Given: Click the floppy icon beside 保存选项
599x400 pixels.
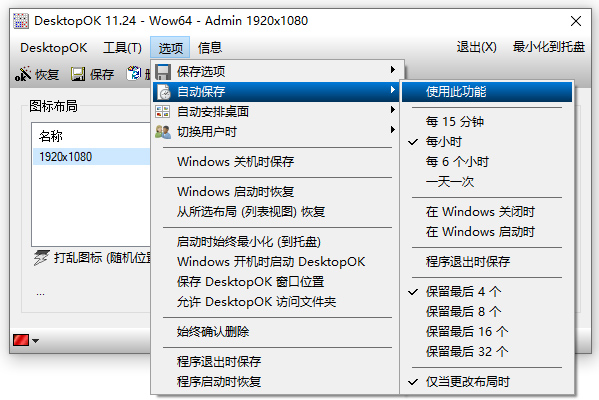Looking at the screenshot, I should [163, 71].
